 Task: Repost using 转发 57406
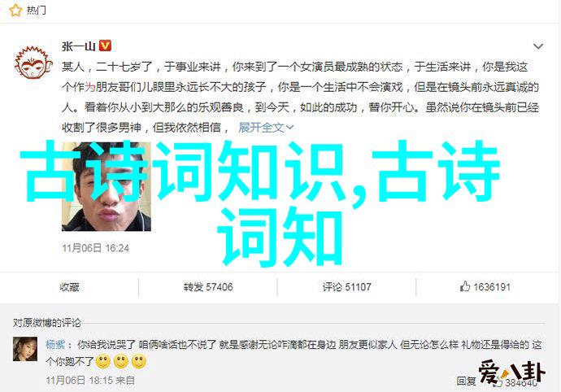(208, 287)
